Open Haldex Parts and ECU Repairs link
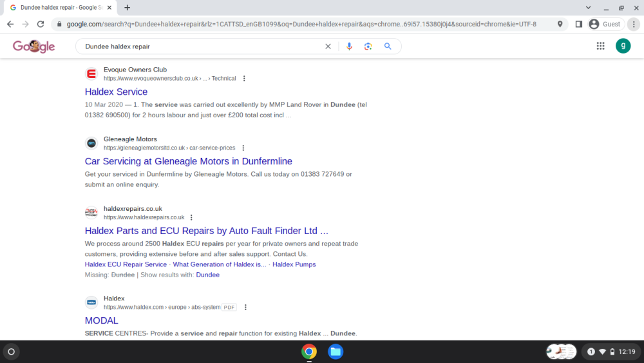Viewport: 644px width, 363px height. coord(207,231)
